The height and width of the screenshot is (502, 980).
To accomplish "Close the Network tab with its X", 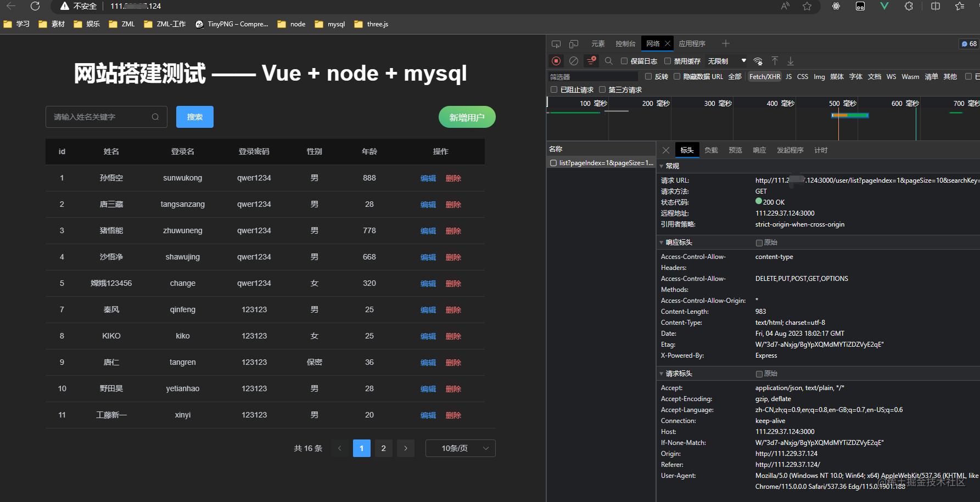I will tap(668, 43).
